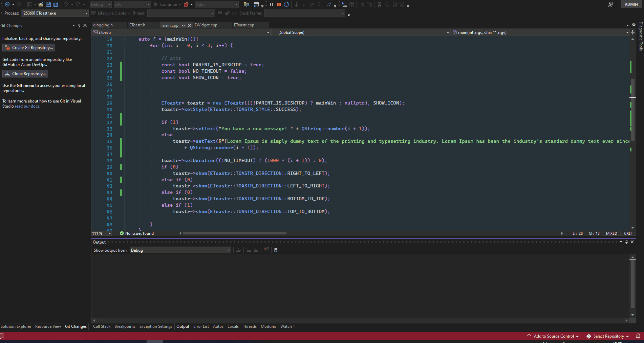Open editor settings gear icon

tap(634, 25)
